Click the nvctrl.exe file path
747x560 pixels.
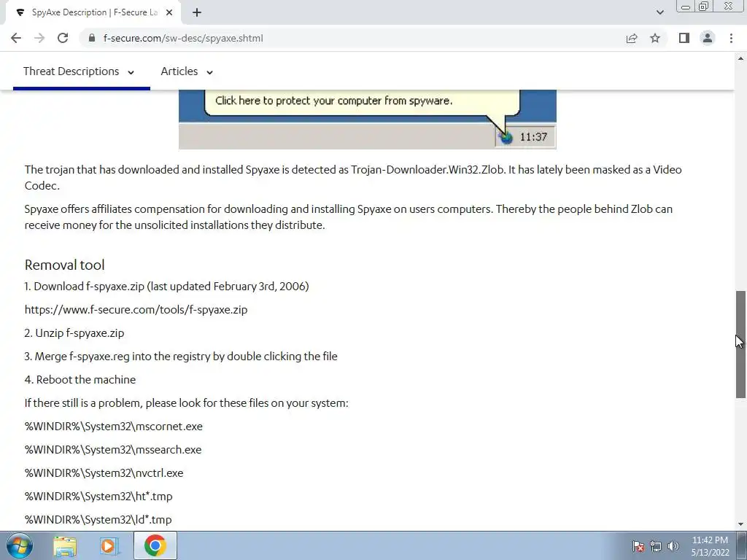(x=104, y=472)
